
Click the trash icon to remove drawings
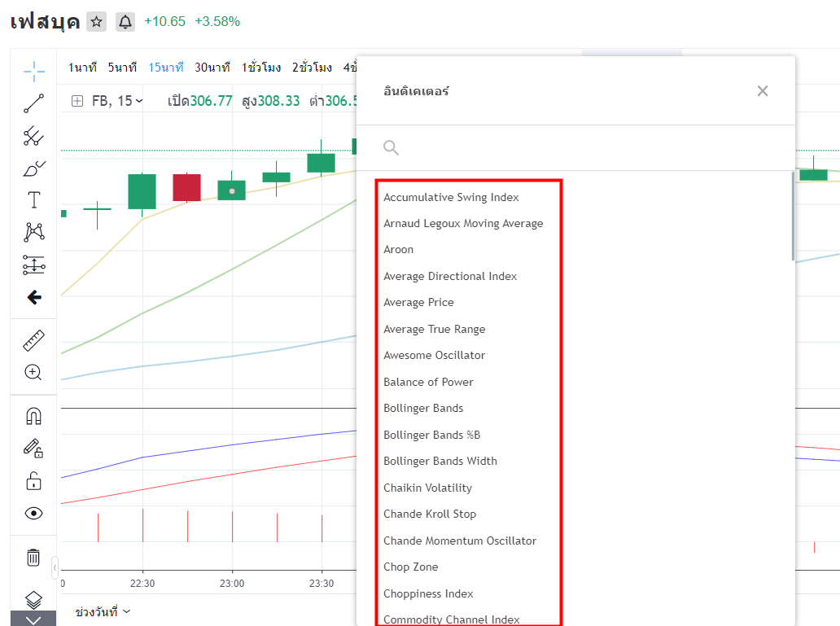click(33, 558)
